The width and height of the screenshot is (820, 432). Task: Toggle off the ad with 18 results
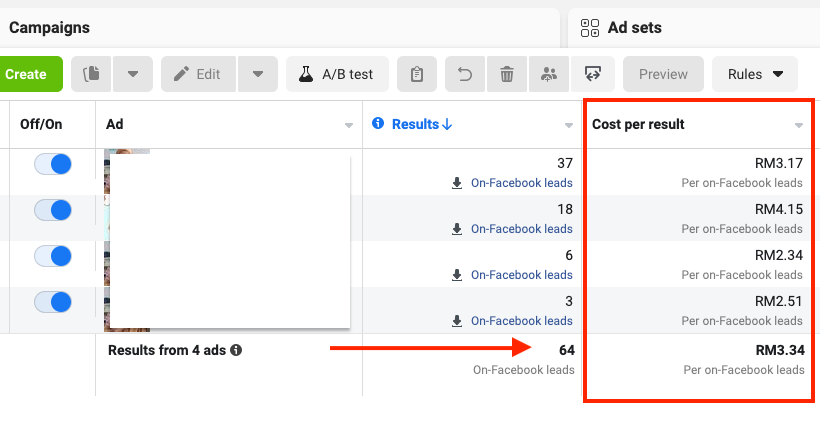pos(53,210)
